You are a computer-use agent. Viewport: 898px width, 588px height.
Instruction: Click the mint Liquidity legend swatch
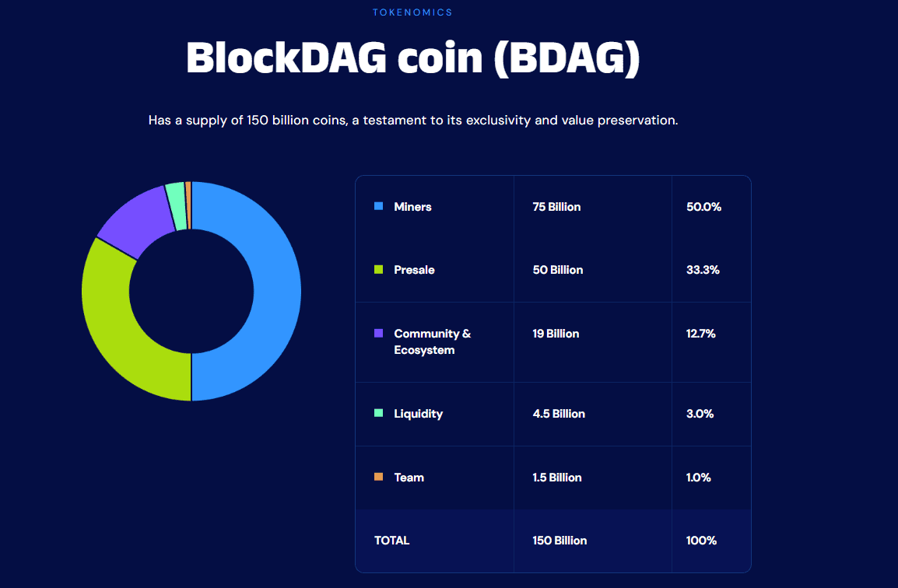point(379,413)
